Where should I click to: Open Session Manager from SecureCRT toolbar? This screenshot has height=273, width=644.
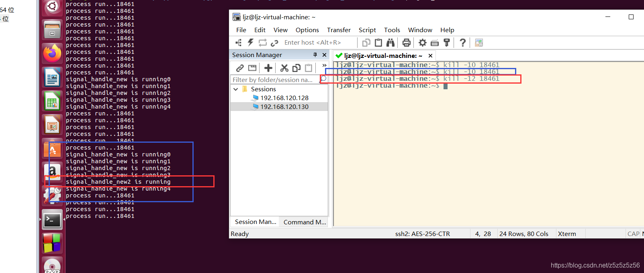[239, 43]
